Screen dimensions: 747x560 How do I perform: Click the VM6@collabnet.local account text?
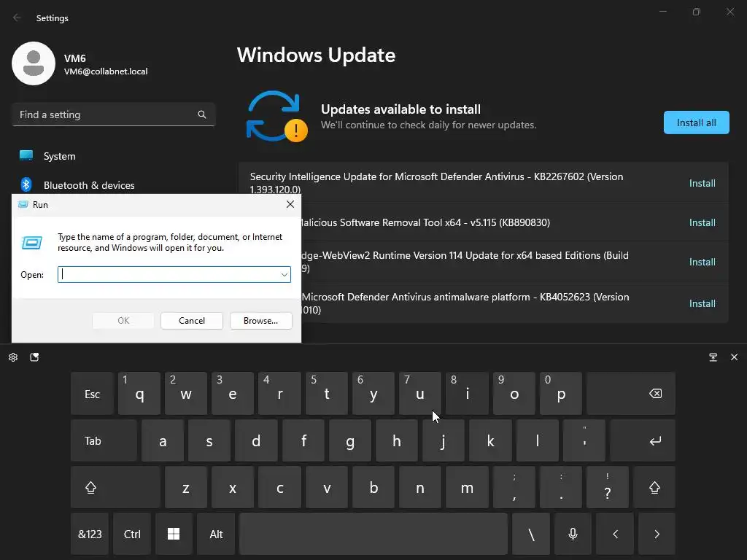point(106,71)
